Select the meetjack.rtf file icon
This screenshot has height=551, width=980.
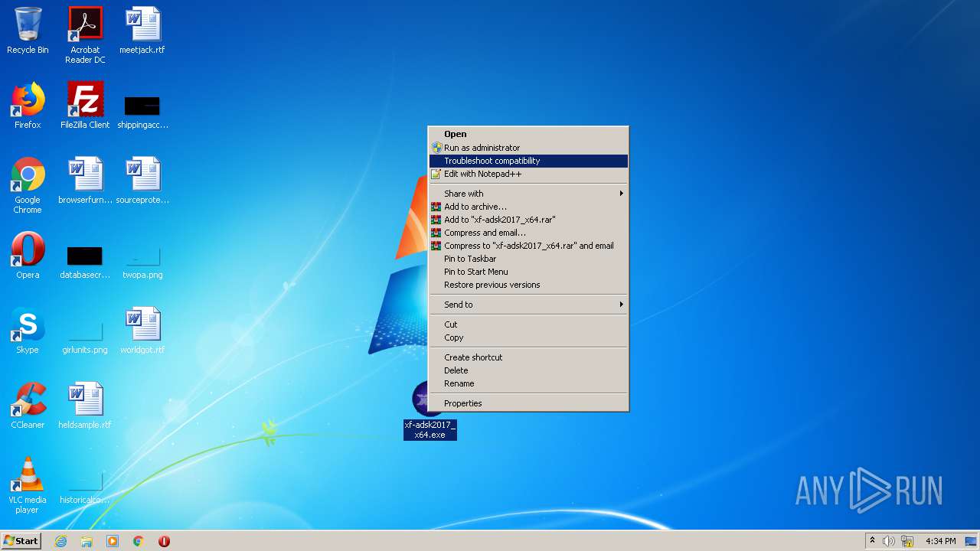coord(142,31)
